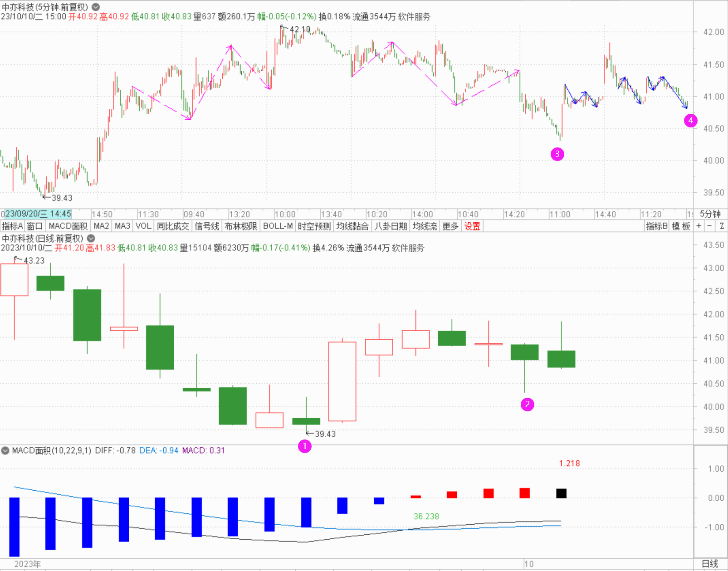
Task: Click the 5分钟 period label
Action: tap(710, 214)
